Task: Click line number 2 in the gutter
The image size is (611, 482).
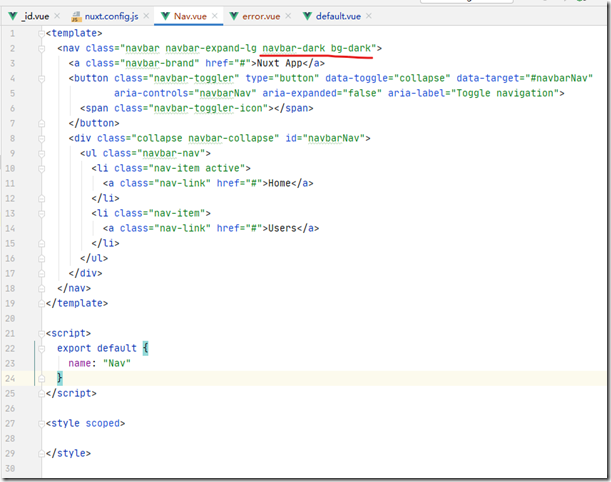Action: coord(12,49)
